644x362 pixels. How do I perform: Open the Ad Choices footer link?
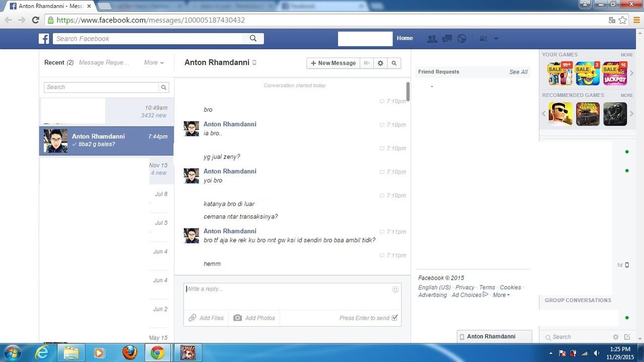[470, 295]
